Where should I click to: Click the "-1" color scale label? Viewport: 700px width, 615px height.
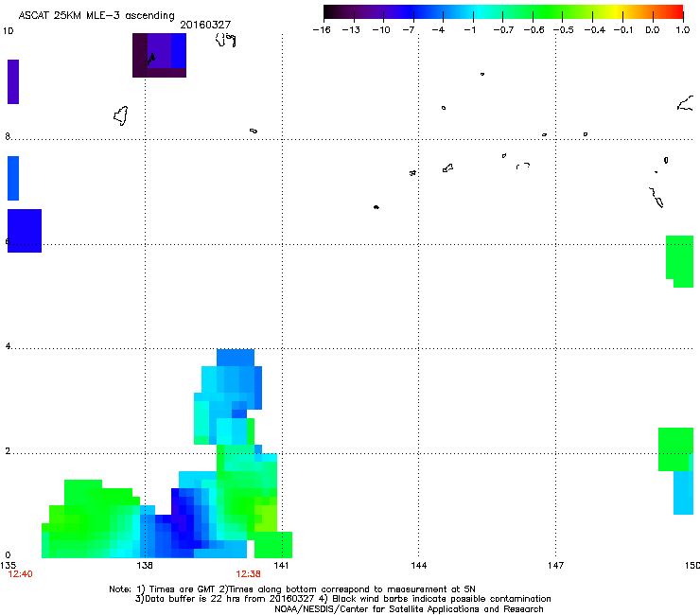pyautogui.click(x=469, y=30)
